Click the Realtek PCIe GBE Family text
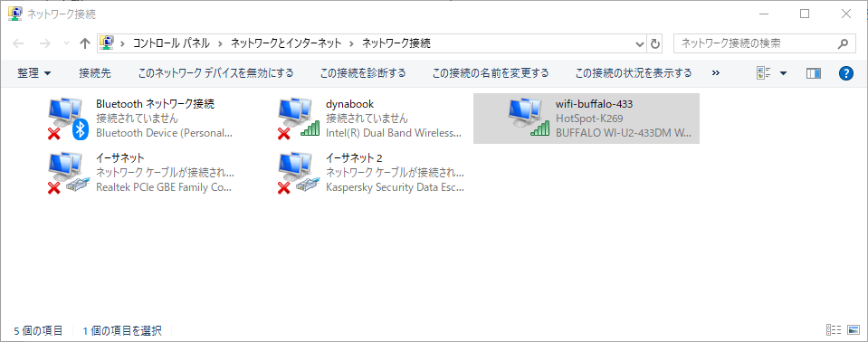 [164, 187]
